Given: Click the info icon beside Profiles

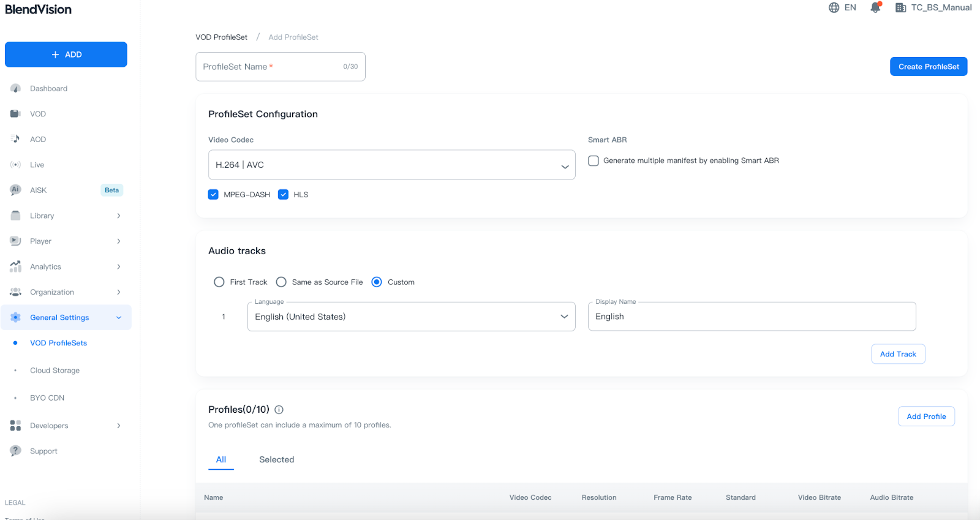Looking at the screenshot, I should click(279, 410).
